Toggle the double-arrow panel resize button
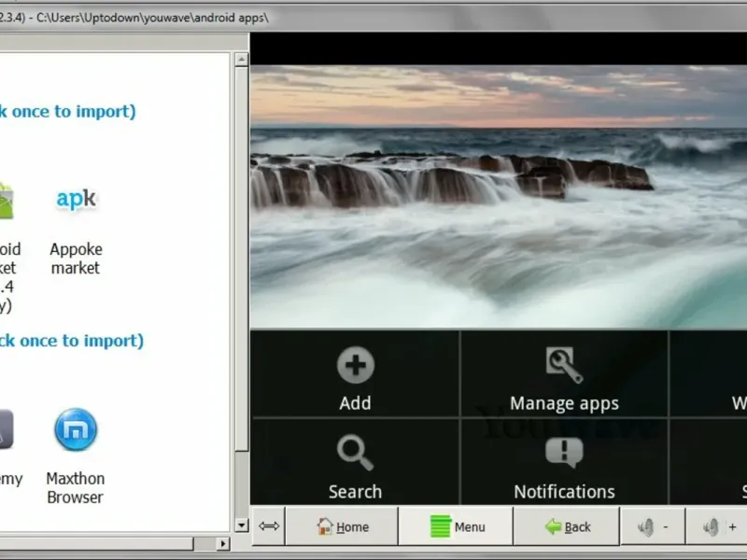The width and height of the screenshot is (747, 560). (x=269, y=526)
